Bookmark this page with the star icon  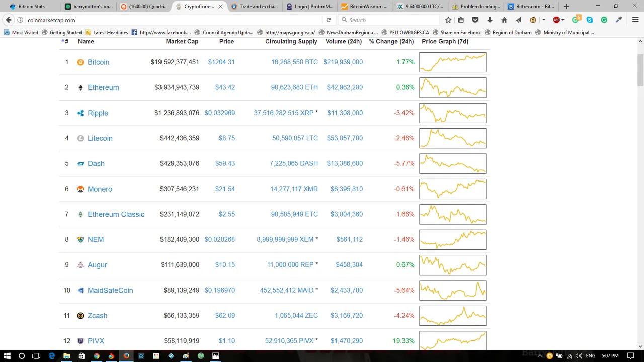[448, 20]
